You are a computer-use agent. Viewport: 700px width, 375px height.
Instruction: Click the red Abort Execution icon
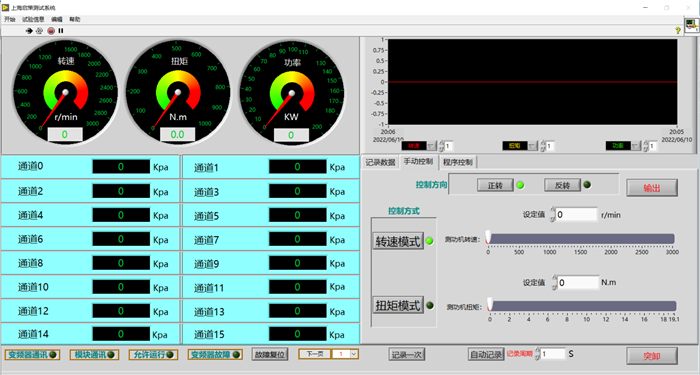(x=51, y=31)
